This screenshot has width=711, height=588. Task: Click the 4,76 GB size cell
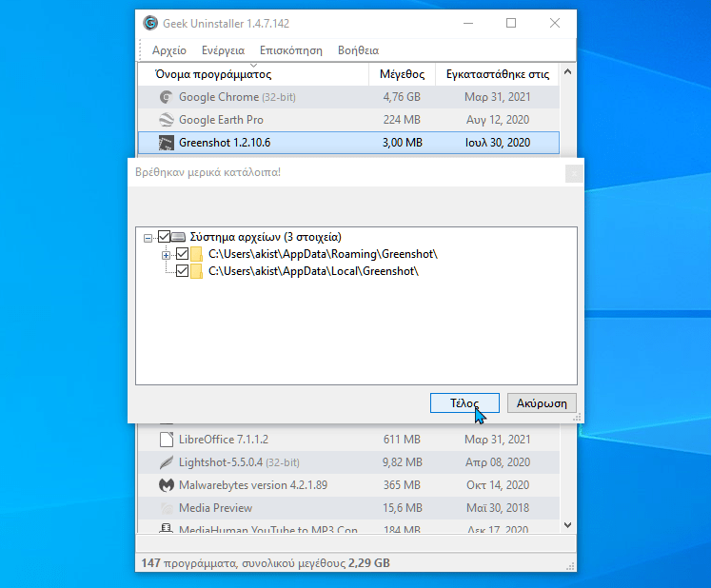pos(402,97)
